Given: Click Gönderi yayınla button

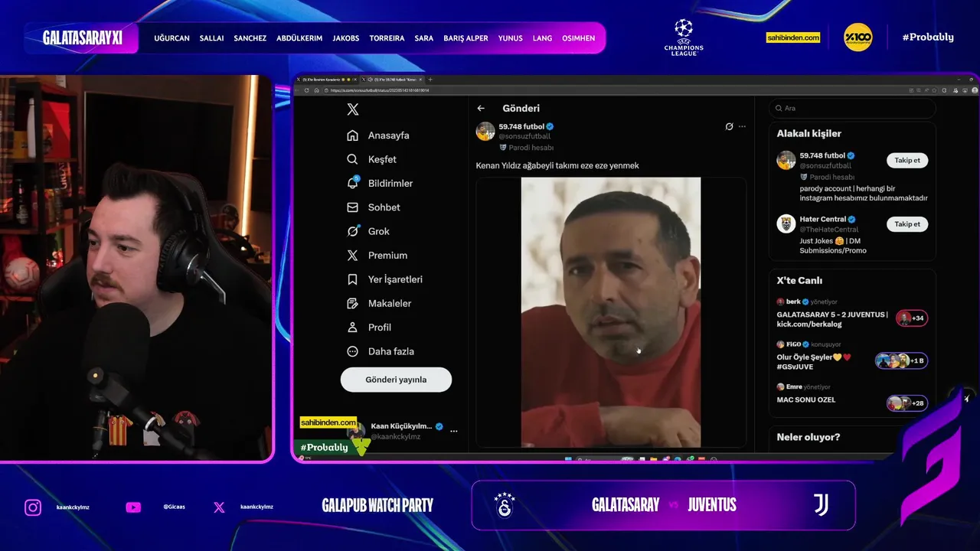Looking at the screenshot, I should pyautogui.click(x=396, y=380).
